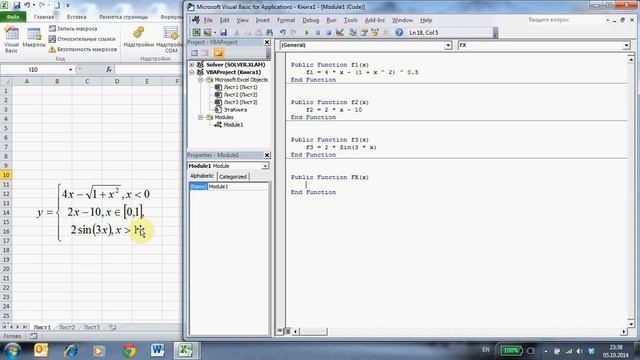This screenshot has width=640, height=360.
Task: Save the project with VBA toolbar floppy icon
Action: pos(223,32)
